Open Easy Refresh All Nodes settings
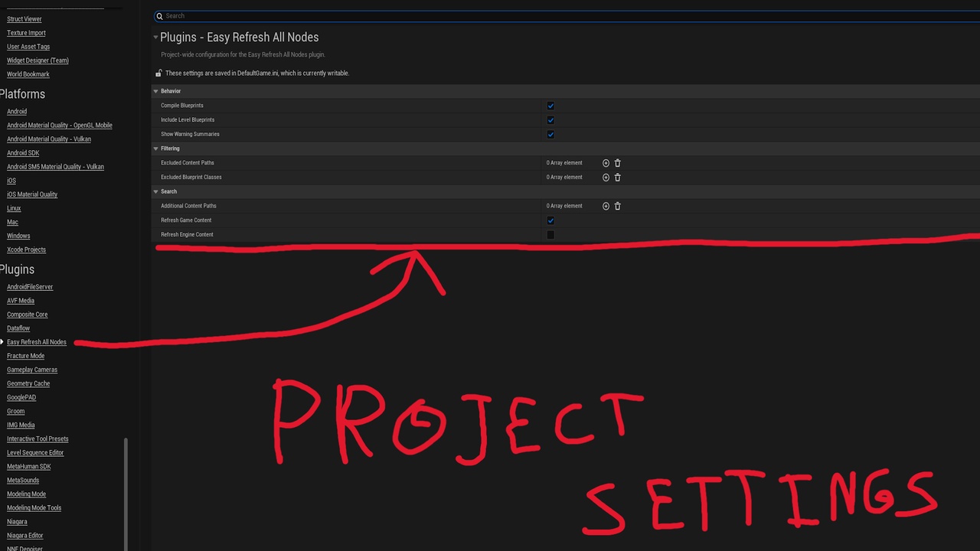 [x=37, y=342]
